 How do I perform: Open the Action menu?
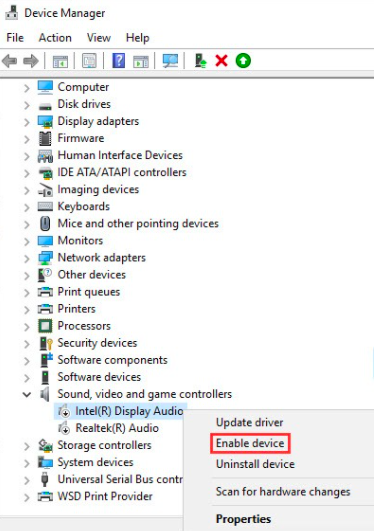pos(55,38)
